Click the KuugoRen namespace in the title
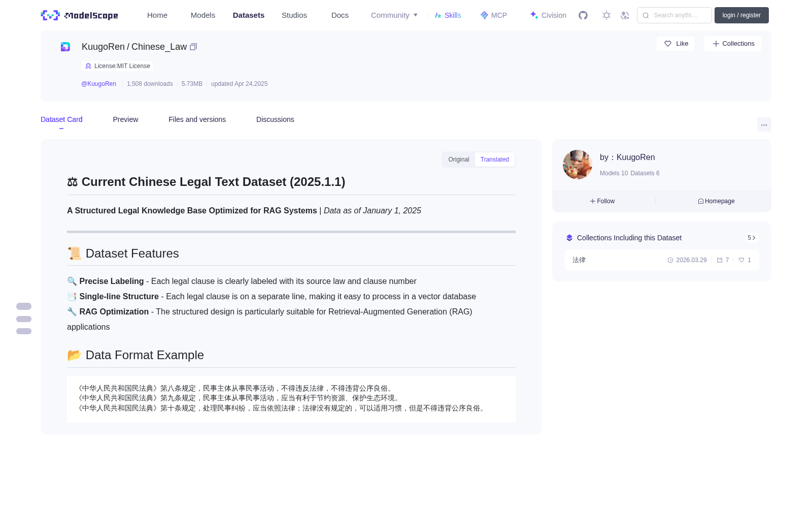812x508 pixels. (x=103, y=47)
